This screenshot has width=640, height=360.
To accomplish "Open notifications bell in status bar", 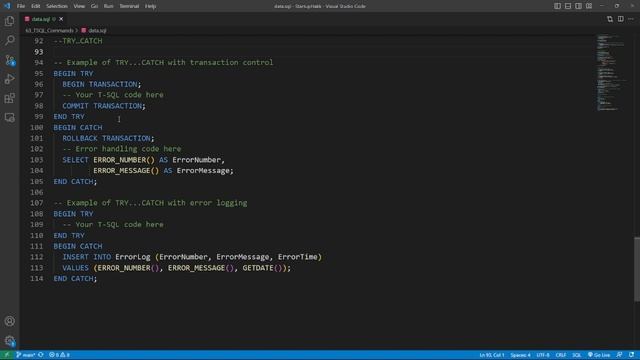I will [x=631, y=355].
